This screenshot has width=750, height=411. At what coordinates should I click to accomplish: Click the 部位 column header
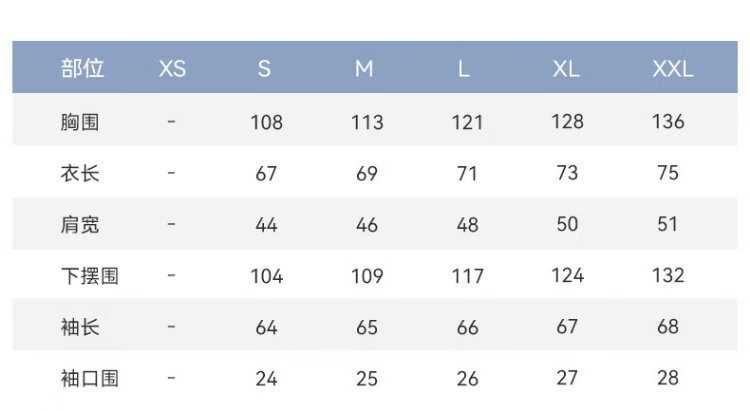tap(82, 69)
